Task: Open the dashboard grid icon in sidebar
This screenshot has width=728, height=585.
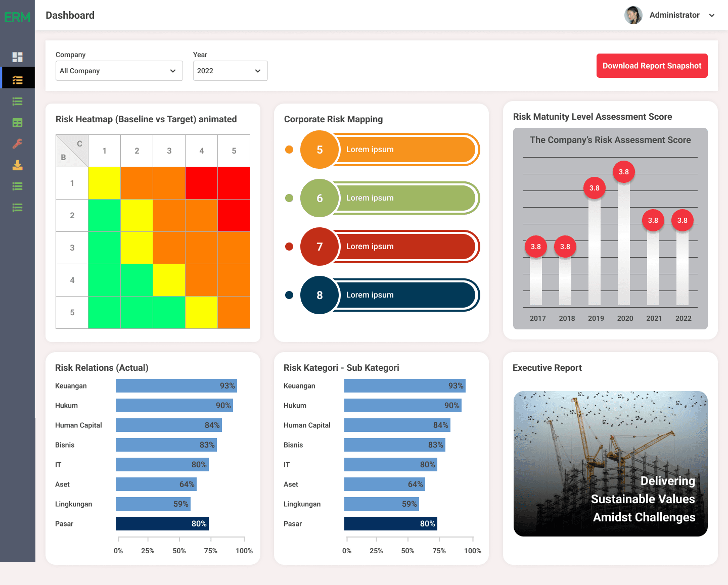Action: (18, 57)
